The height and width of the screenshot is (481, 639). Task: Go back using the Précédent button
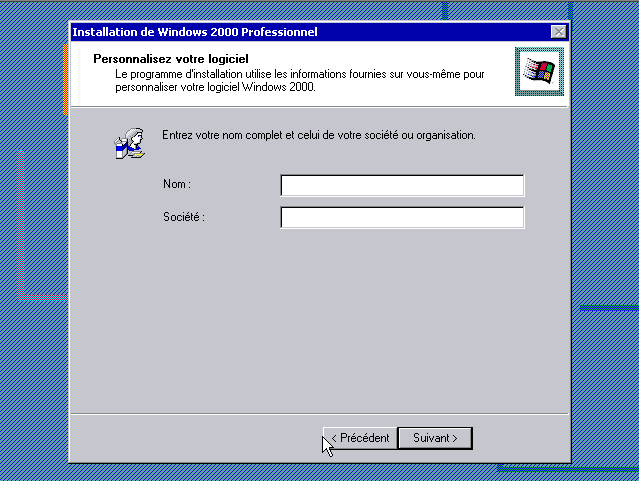pos(360,438)
